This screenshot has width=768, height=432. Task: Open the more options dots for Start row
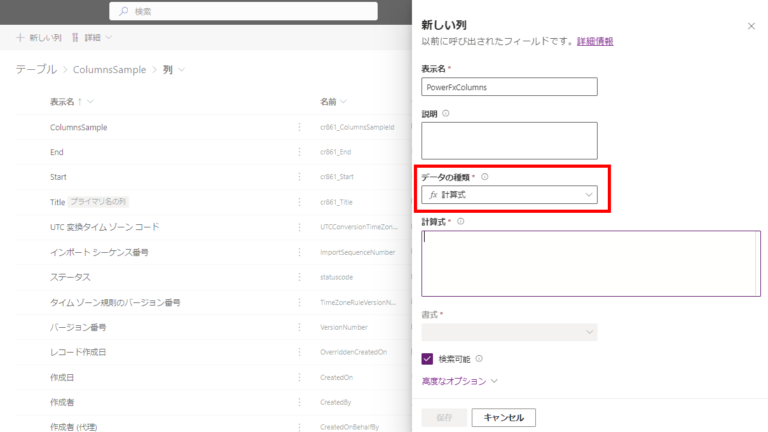point(299,177)
